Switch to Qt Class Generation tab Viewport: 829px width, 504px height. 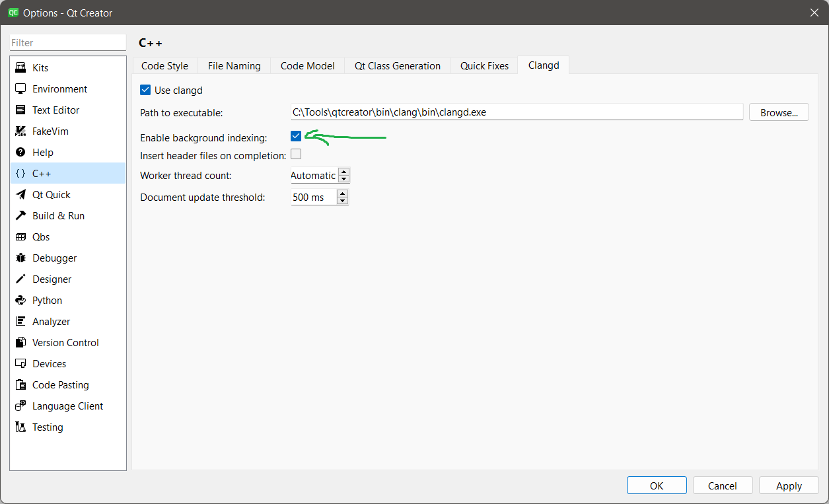[x=397, y=65]
